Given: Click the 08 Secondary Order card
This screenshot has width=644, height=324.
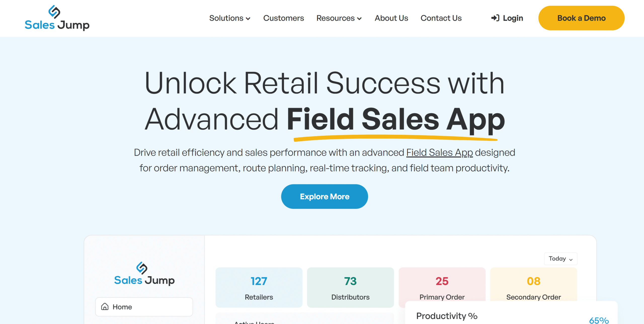Looking at the screenshot, I should click(534, 284).
